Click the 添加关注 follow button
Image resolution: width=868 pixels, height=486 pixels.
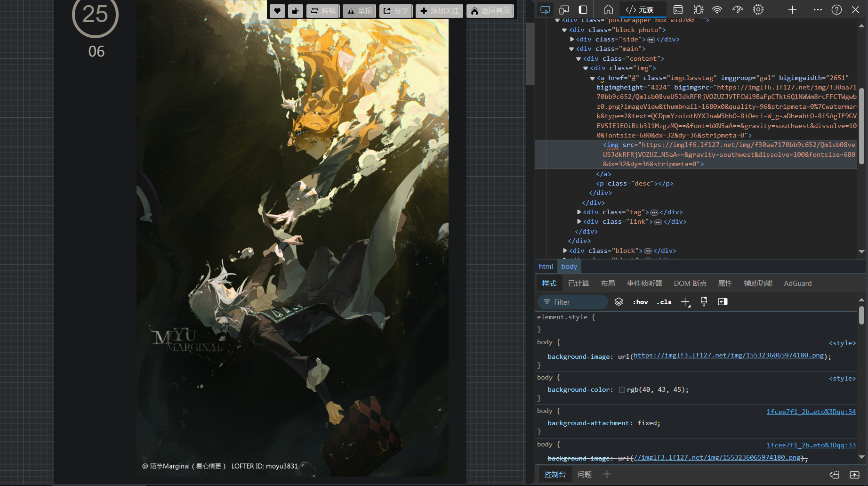pos(439,11)
